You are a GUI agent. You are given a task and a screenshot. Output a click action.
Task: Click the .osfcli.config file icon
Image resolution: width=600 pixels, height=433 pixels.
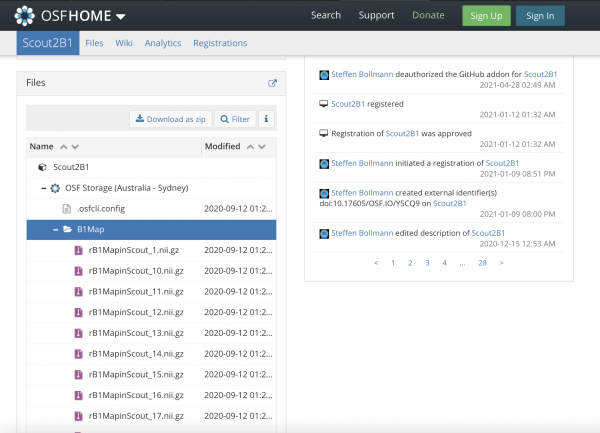pyautogui.click(x=67, y=209)
